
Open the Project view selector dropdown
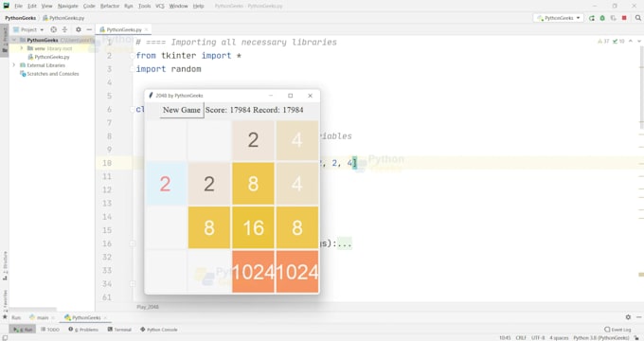28,29
